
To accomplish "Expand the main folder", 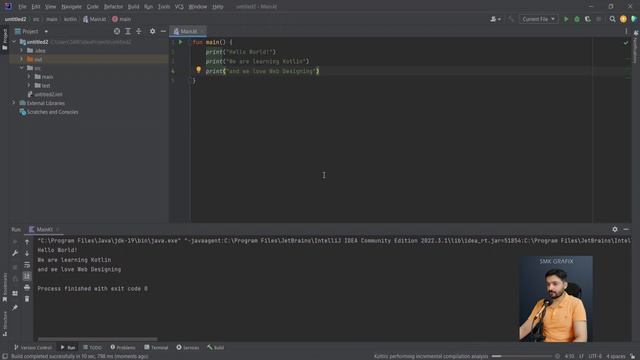I will click(x=29, y=77).
